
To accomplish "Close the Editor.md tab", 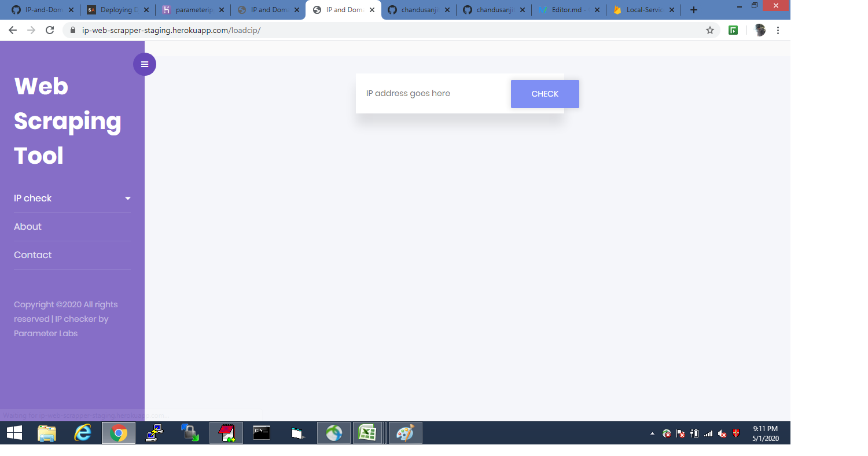I will [597, 10].
